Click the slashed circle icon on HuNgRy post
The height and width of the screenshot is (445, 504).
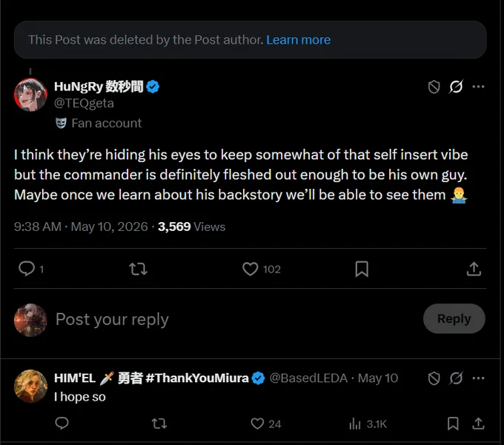coord(456,87)
